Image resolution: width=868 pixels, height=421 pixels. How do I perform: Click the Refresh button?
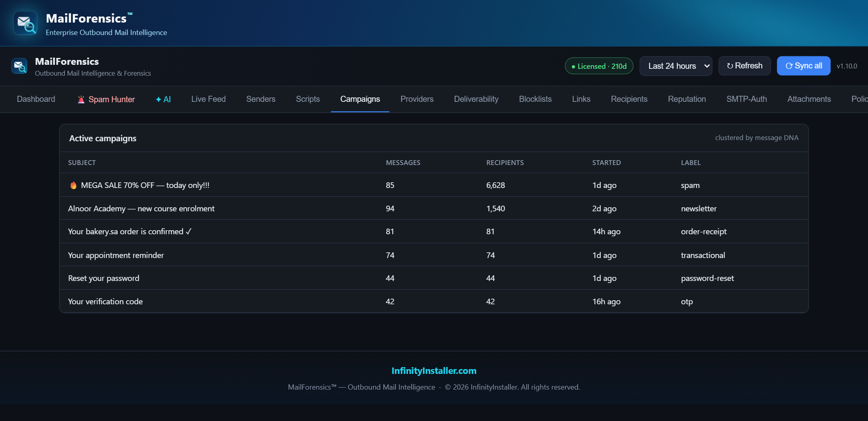[x=745, y=66]
